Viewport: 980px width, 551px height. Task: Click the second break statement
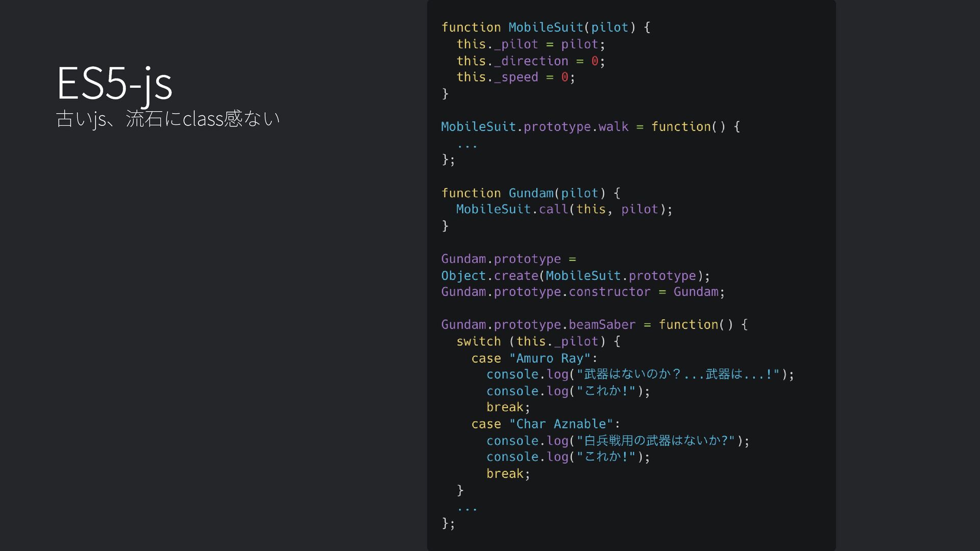(x=508, y=474)
